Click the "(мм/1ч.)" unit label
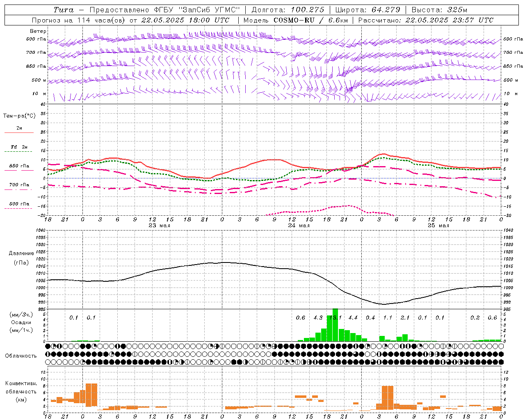The width and height of the screenshot is (525, 420). (21, 330)
